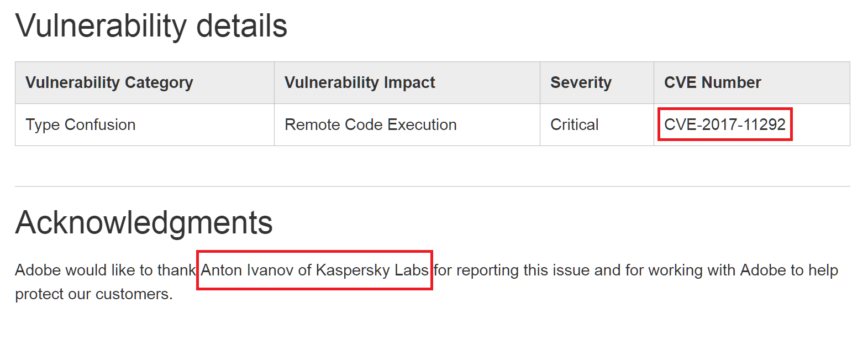Click the "Acknowledgments" heading
This screenshot has width=868, height=349.
point(144,222)
